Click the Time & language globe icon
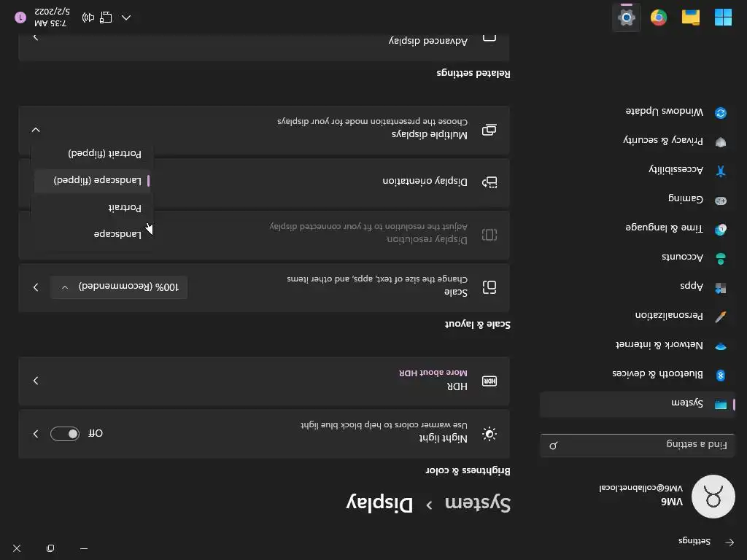Image resolution: width=747 pixels, height=560 pixels. point(720,230)
